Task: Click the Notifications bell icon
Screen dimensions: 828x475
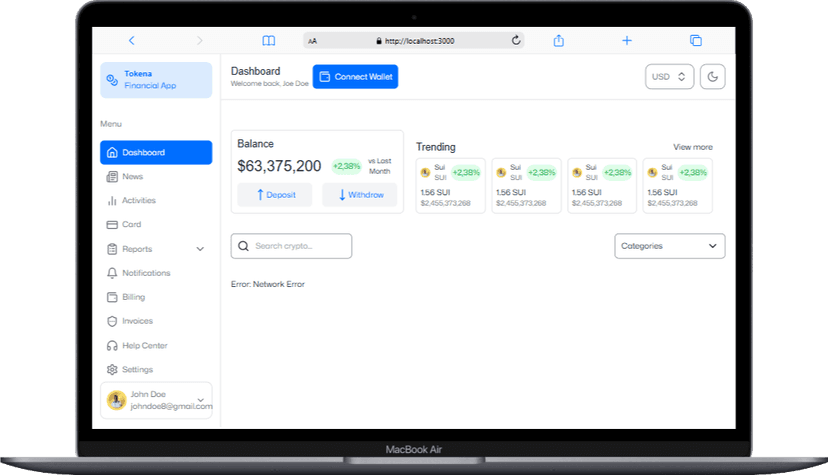Action: tap(112, 273)
